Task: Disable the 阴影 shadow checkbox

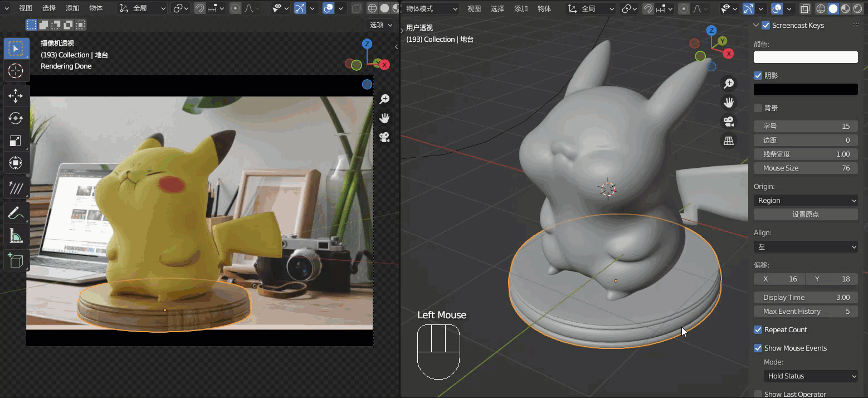Action: click(x=758, y=75)
